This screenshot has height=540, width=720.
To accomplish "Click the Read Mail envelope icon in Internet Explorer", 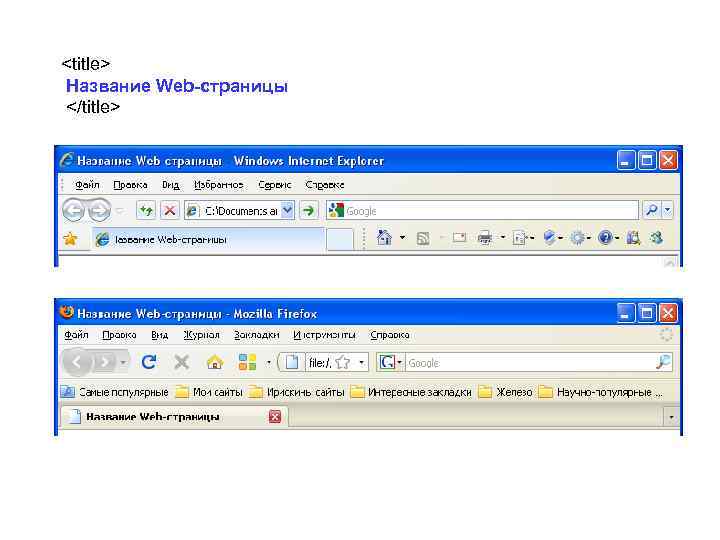I will (459, 237).
